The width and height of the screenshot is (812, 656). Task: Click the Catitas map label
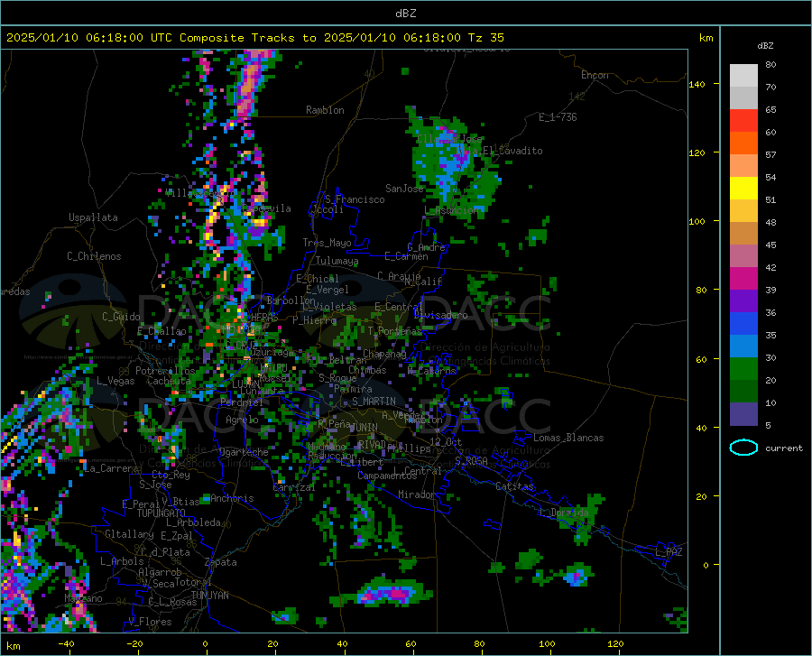point(514,486)
